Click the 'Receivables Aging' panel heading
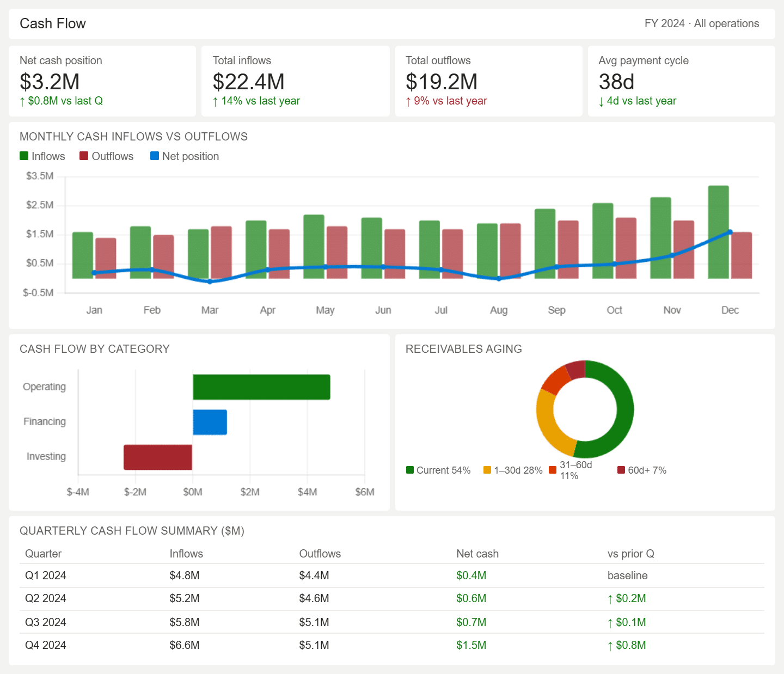 point(464,349)
